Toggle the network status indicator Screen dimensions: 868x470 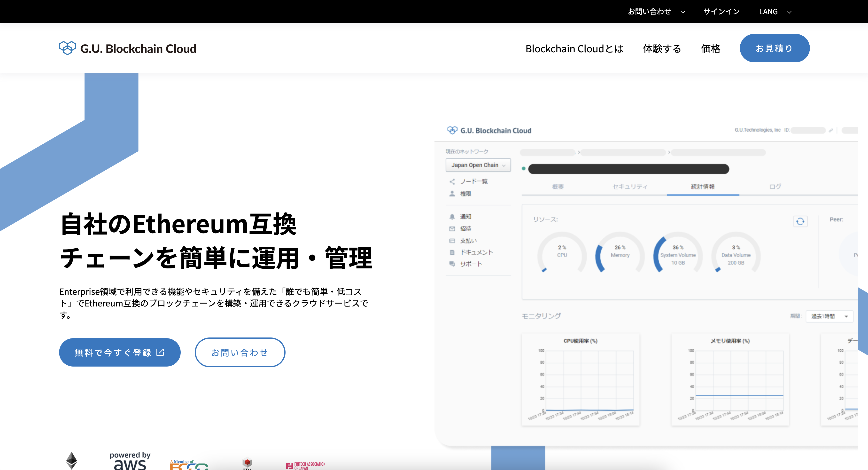[524, 168]
